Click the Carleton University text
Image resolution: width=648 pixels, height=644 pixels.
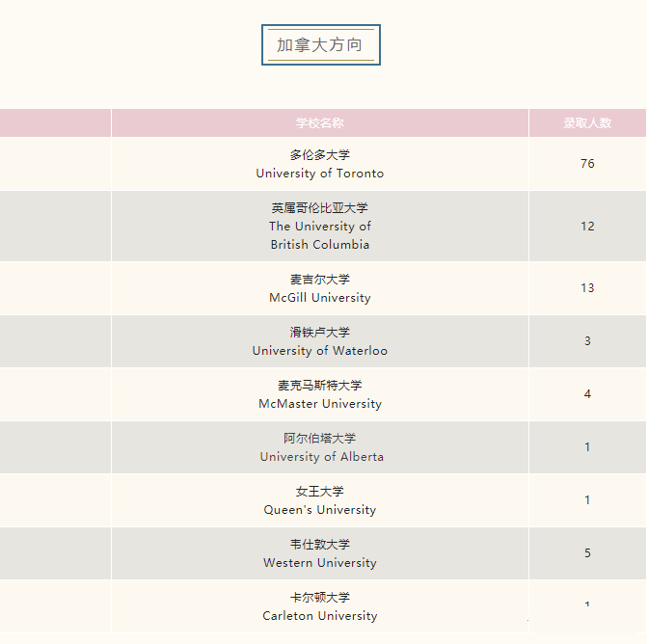(319, 616)
